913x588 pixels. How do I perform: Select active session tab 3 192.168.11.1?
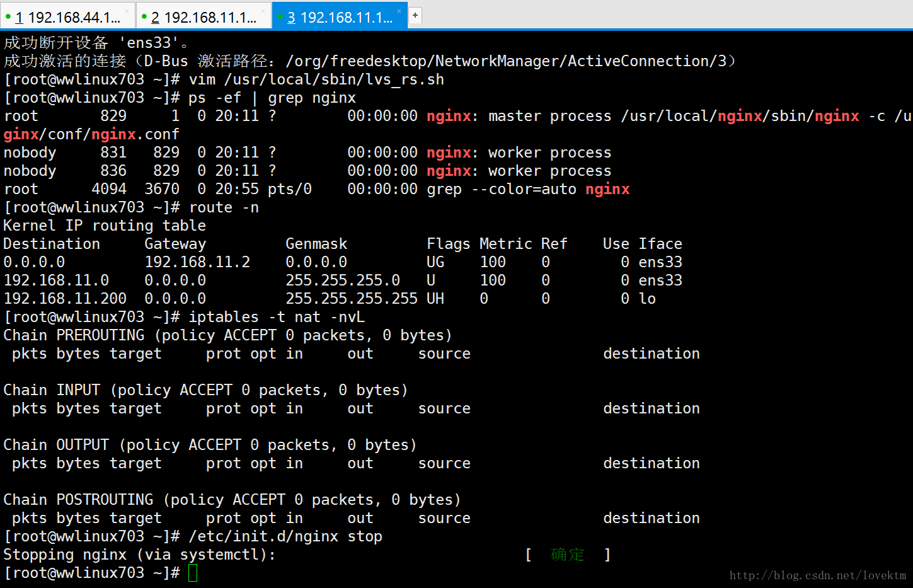click(340, 17)
